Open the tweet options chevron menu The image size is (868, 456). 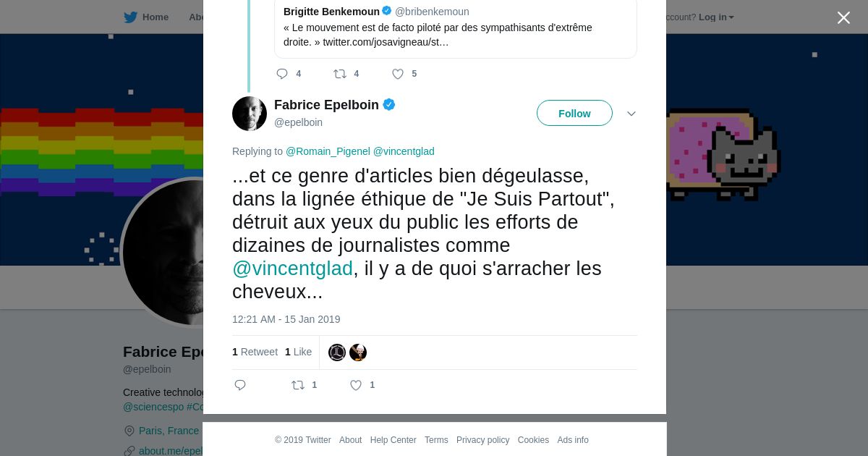[x=631, y=114]
